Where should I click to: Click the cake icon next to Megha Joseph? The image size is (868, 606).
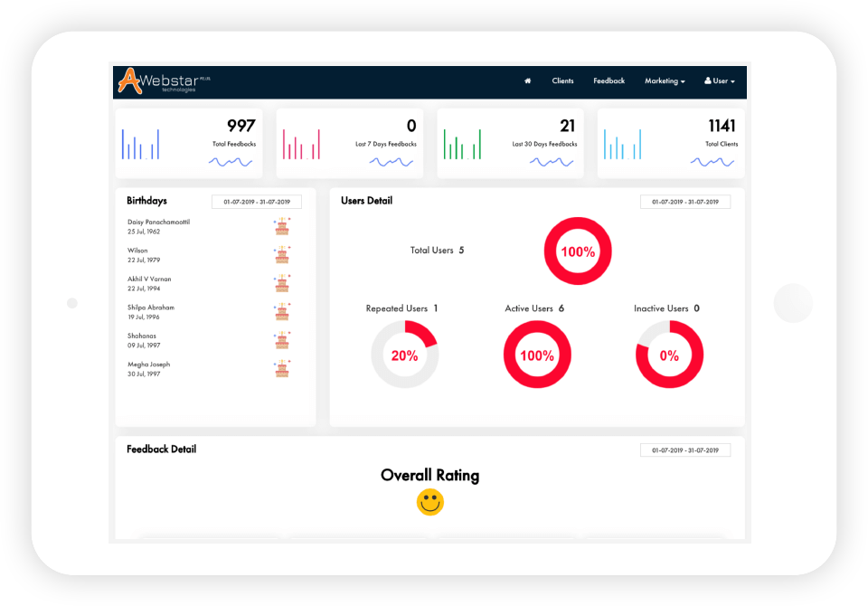(x=283, y=368)
